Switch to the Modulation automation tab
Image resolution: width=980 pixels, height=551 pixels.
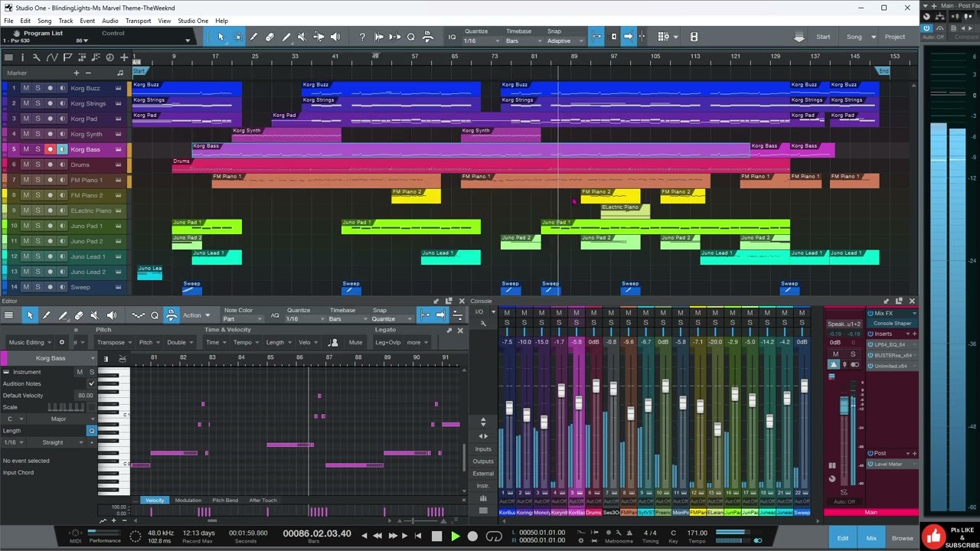pyautogui.click(x=188, y=500)
